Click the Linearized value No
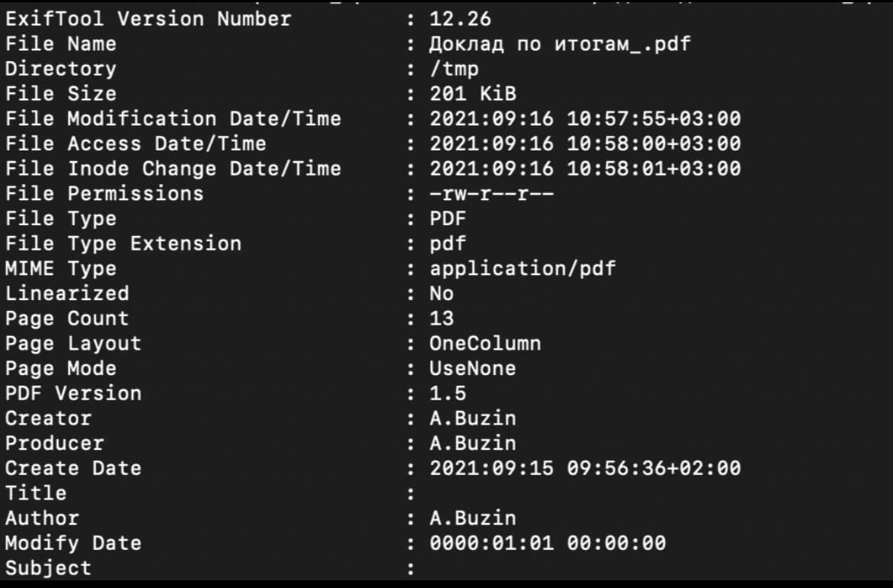The image size is (893, 588). point(442,294)
